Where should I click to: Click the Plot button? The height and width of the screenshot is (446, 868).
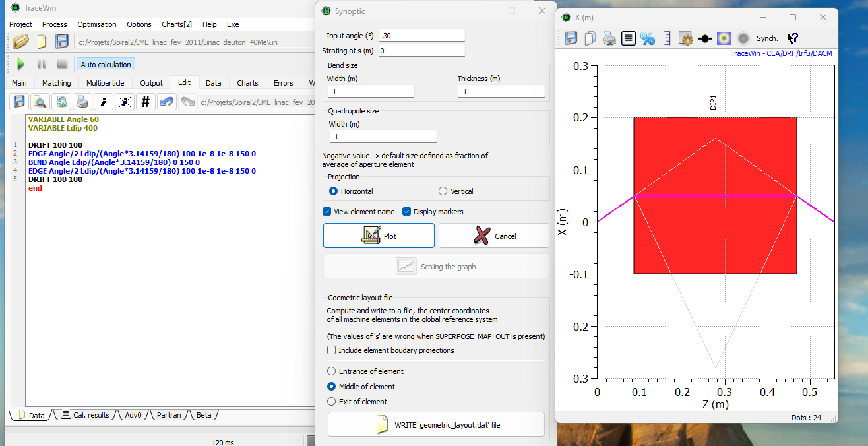(x=379, y=236)
